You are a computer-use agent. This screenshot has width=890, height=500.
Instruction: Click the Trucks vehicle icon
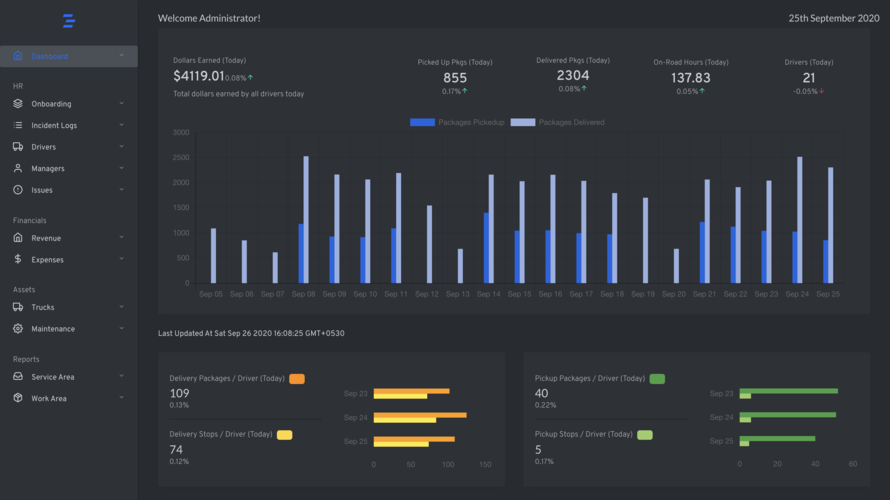[18, 307]
